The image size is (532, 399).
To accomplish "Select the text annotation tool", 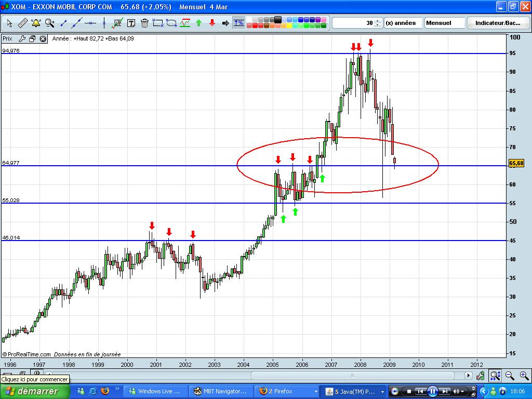I will coord(131,23).
